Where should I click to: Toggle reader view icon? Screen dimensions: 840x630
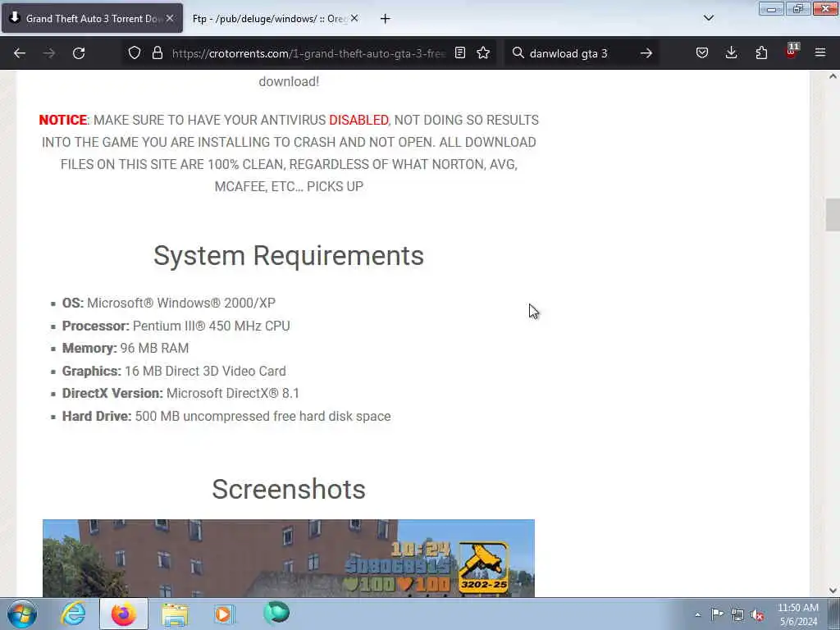[459, 53]
